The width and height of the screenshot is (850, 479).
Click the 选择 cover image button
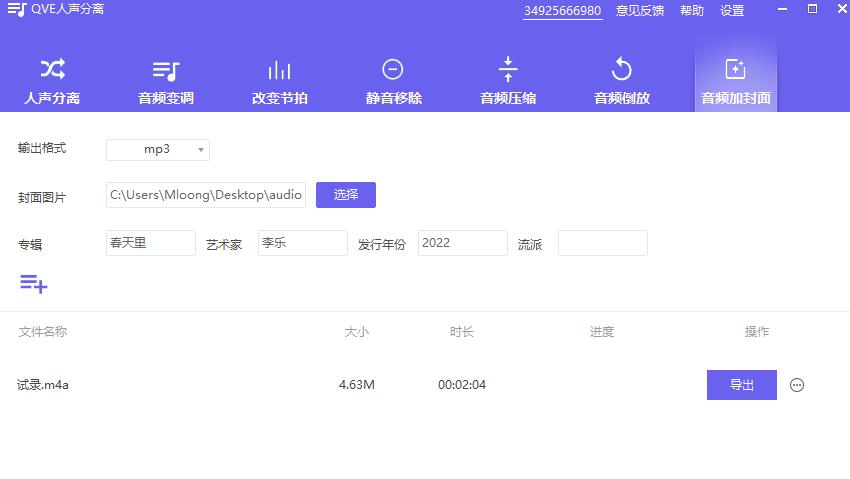coord(346,195)
